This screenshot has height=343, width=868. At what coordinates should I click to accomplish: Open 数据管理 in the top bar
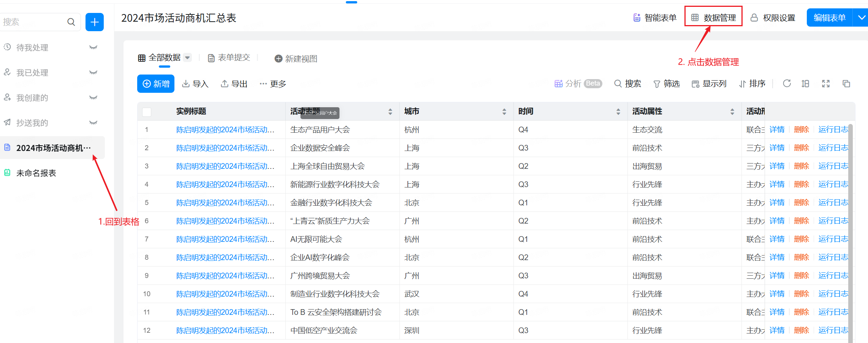(x=713, y=17)
